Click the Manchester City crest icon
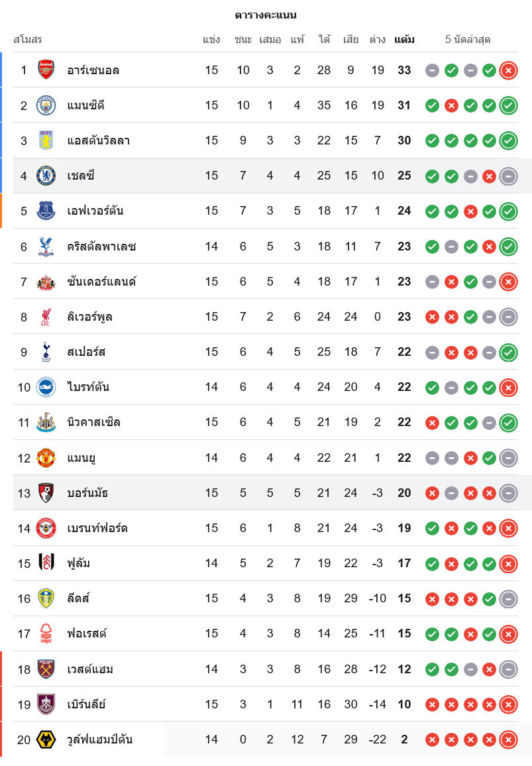The height and width of the screenshot is (766, 532). [46, 105]
